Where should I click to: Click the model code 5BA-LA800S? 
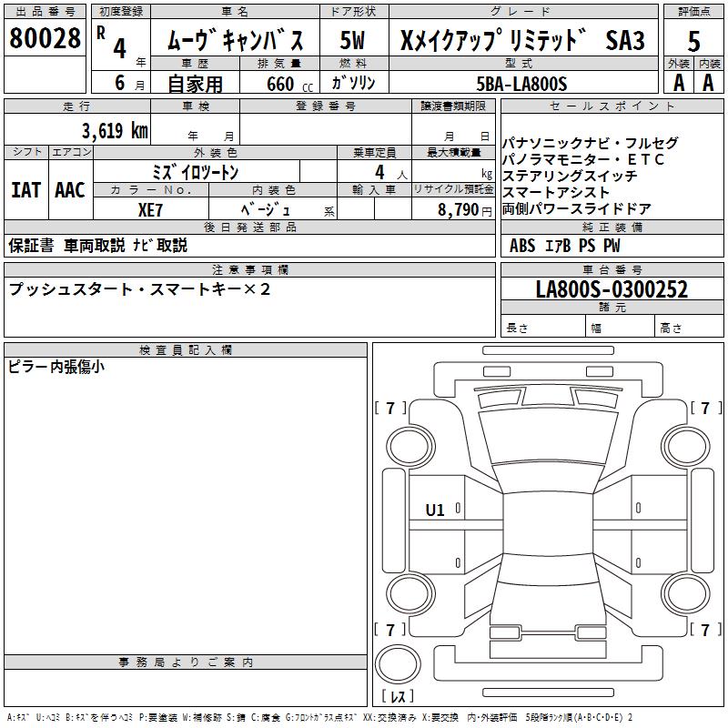pos(521,84)
